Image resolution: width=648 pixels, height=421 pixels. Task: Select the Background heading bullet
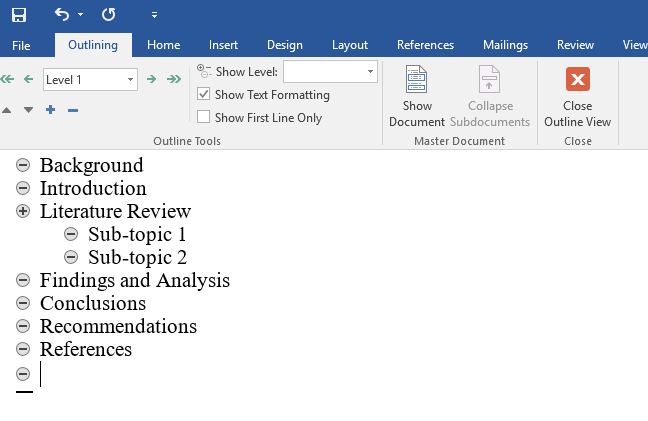click(23, 165)
